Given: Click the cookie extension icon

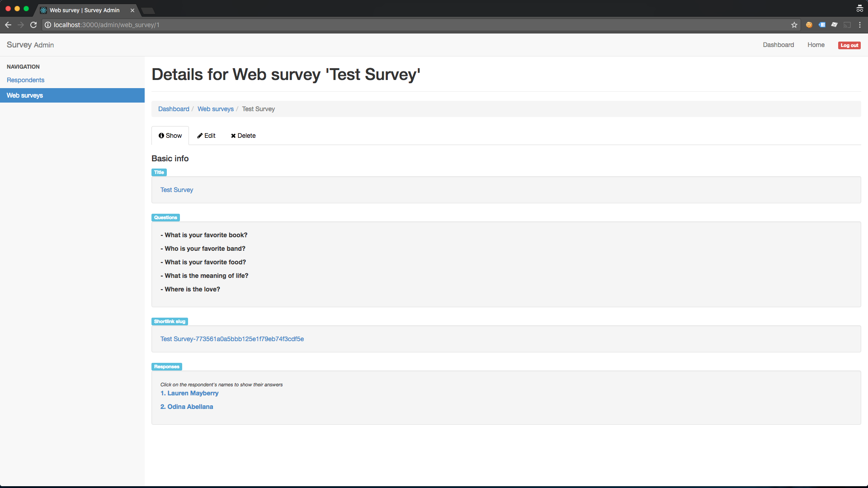Looking at the screenshot, I should click(809, 25).
